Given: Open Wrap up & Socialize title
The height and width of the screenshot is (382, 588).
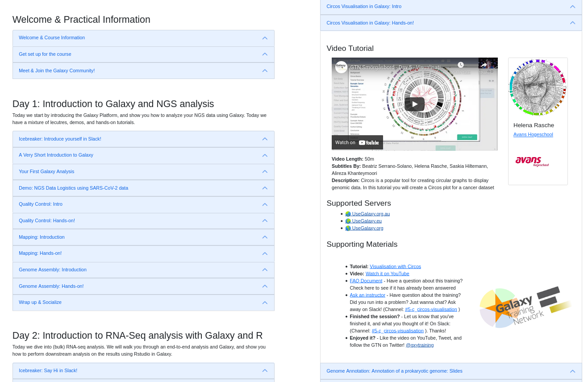Looking at the screenshot, I should coord(40,302).
